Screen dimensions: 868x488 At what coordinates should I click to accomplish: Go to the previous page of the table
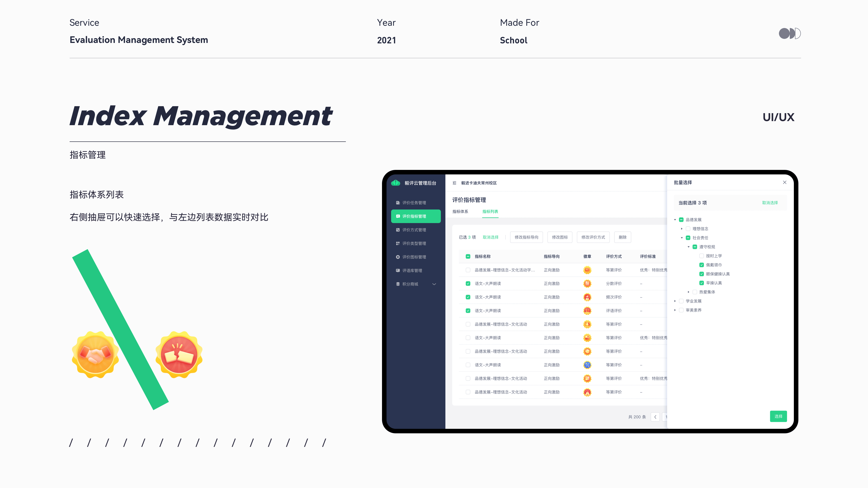pos(655,417)
